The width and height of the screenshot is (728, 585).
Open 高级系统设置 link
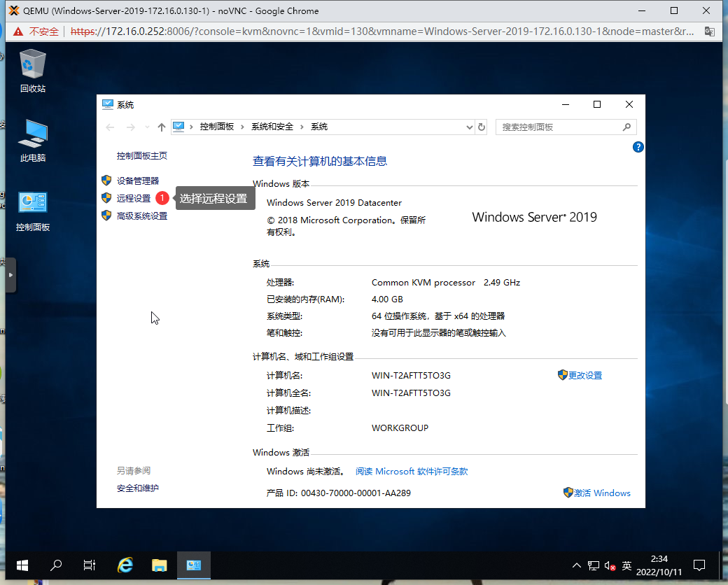coord(142,216)
